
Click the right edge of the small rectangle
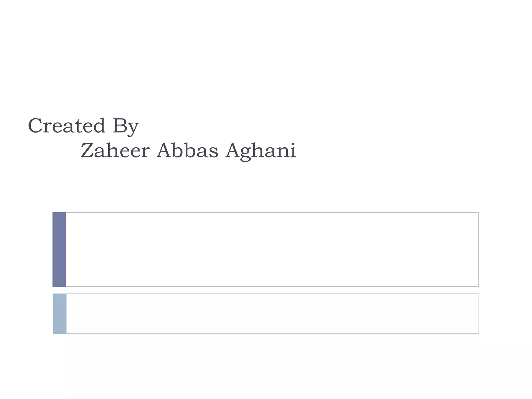(x=478, y=314)
